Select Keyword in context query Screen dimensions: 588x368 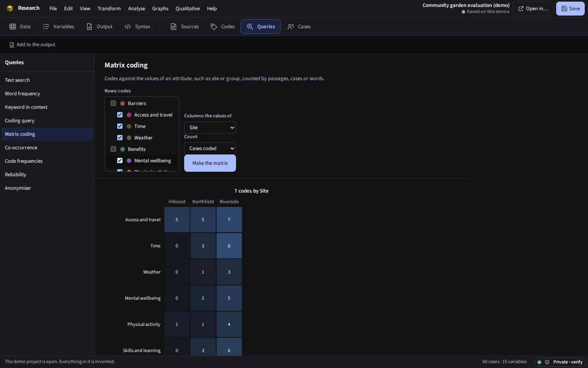pyautogui.click(x=47, y=107)
